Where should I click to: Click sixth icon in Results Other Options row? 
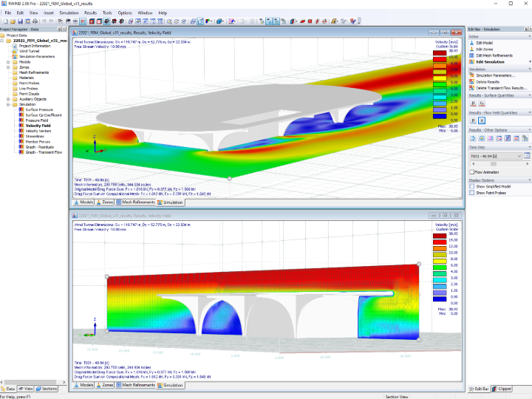coord(516,138)
